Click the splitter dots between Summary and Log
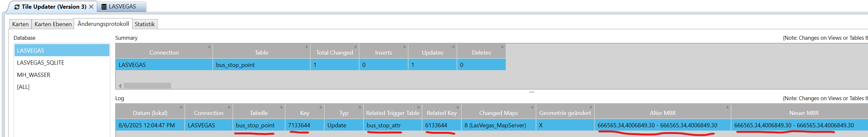The width and height of the screenshot is (868, 137). click(x=532, y=92)
